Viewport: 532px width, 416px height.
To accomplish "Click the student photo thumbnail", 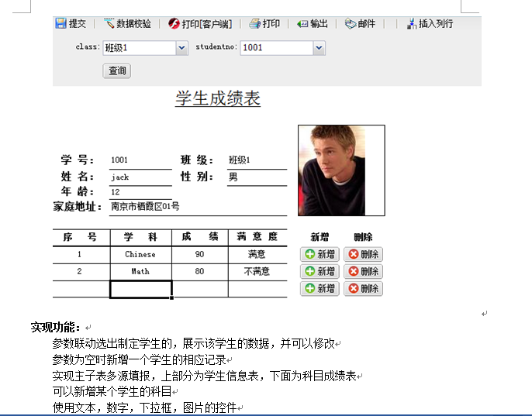I will click(341, 170).
